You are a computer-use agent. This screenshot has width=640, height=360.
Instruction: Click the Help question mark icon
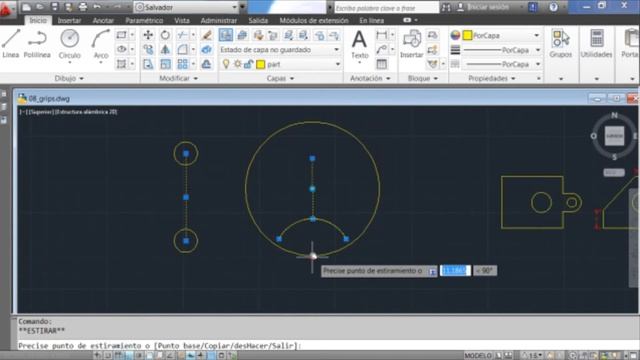[553, 7]
